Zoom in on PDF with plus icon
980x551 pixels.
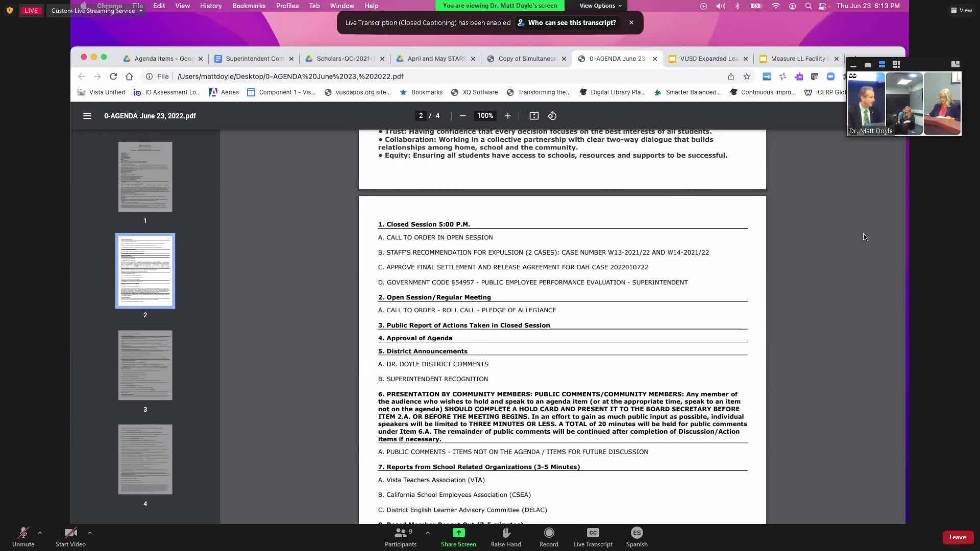[x=507, y=116]
